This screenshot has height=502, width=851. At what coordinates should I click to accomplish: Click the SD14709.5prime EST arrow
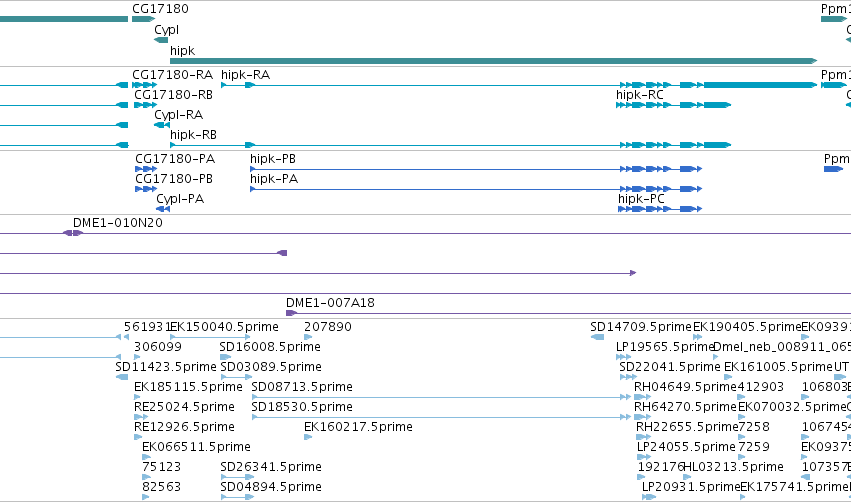click(597, 337)
